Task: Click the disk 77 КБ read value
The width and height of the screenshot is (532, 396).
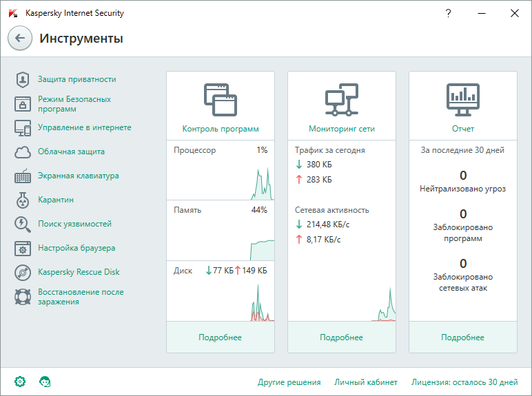Action: (x=223, y=270)
